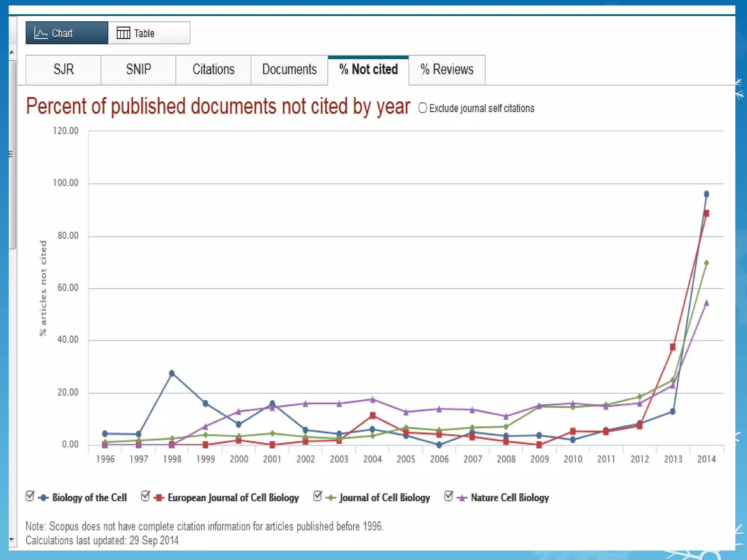Open the Citations tab
The height and width of the screenshot is (560, 747).
(213, 70)
